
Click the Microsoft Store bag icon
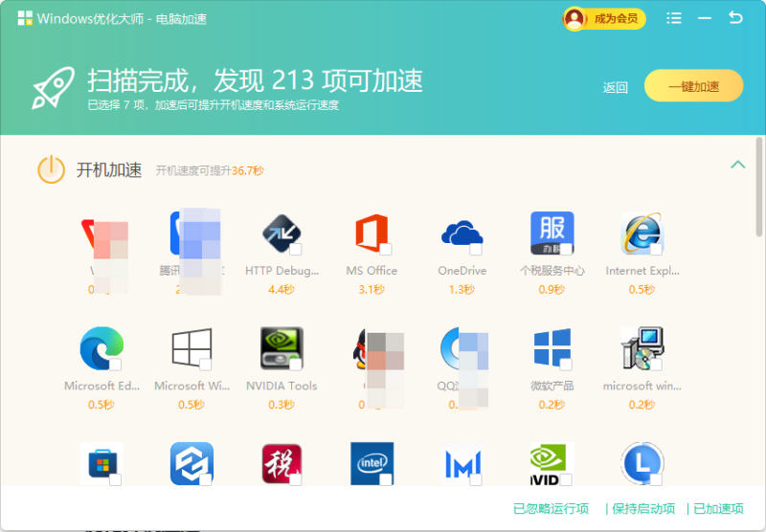click(101, 463)
